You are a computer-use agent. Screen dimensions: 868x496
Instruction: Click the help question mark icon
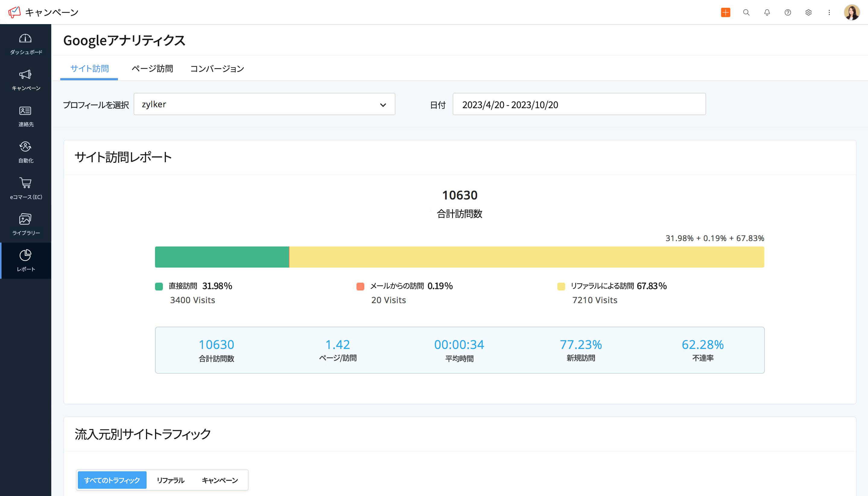coord(787,13)
